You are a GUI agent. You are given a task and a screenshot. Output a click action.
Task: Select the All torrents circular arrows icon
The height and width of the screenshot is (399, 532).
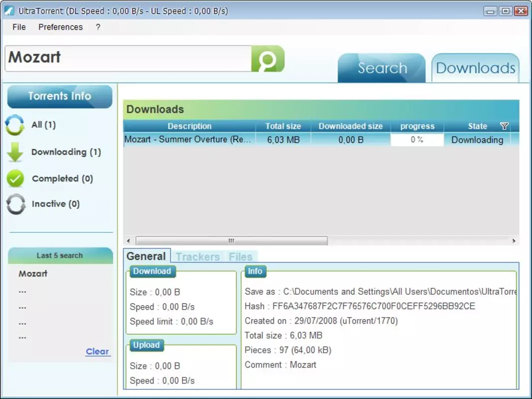point(15,125)
